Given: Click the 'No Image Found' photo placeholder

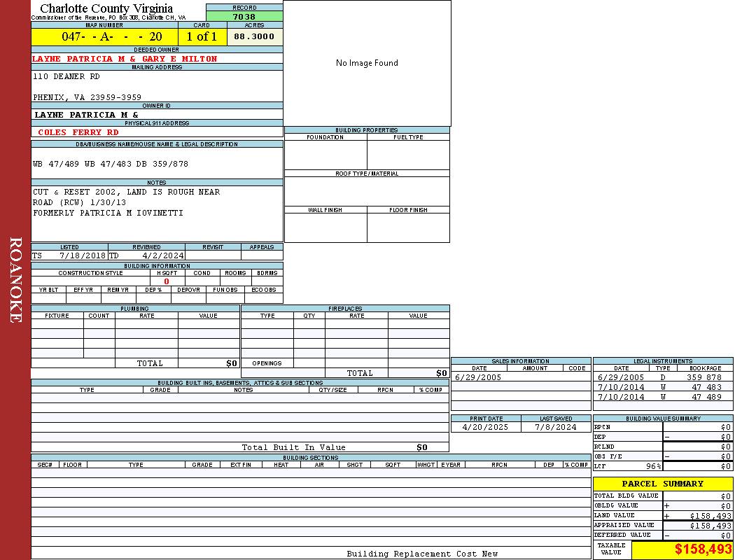Looking at the screenshot, I should click(x=367, y=63).
